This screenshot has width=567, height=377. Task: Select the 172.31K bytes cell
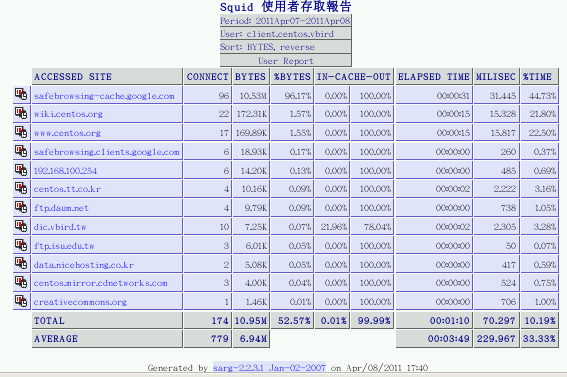pos(251,114)
